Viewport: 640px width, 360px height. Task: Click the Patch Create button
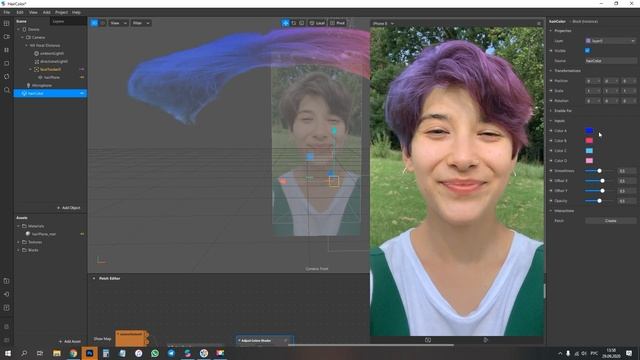coord(611,221)
